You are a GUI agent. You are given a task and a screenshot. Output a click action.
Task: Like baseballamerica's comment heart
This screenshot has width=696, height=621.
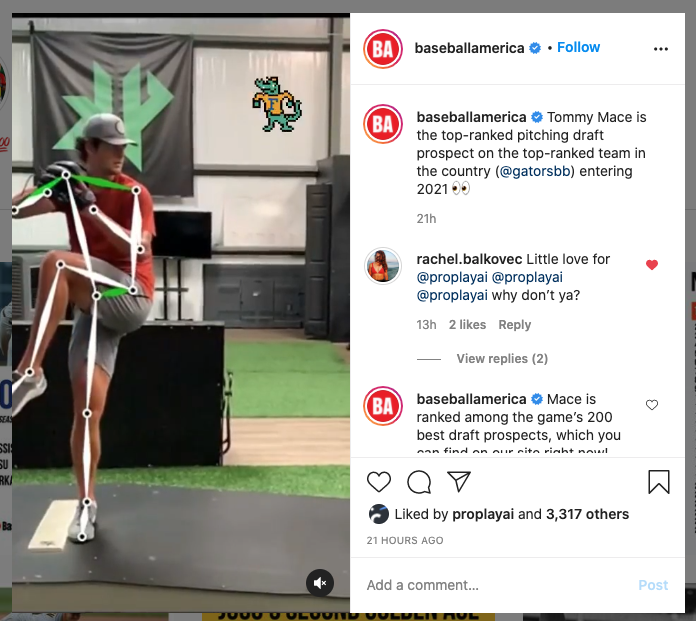pyautogui.click(x=652, y=405)
